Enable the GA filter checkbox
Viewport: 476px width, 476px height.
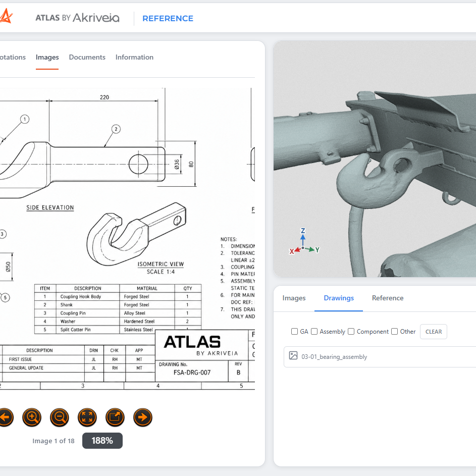[x=294, y=332]
